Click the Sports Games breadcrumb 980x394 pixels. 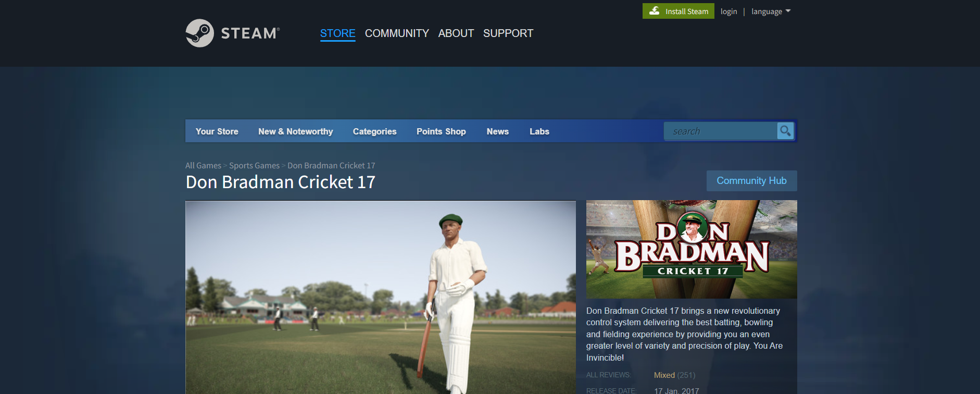[x=254, y=165]
